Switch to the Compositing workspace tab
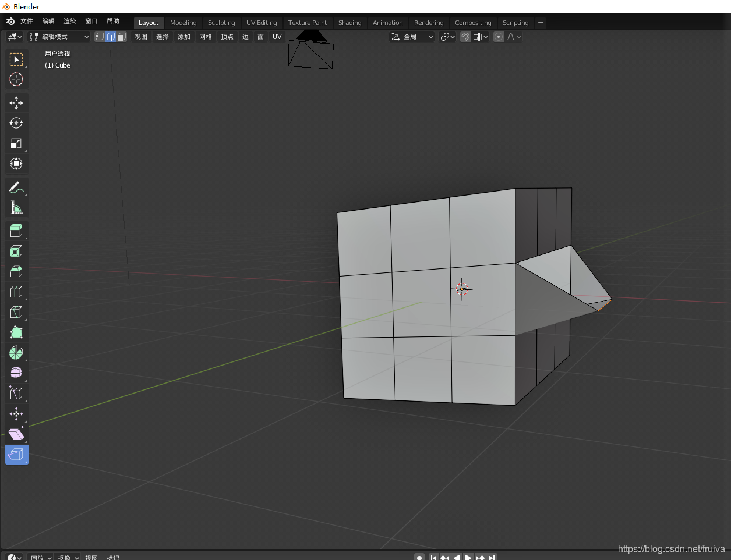This screenshot has width=731, height=560. point(473,23)
